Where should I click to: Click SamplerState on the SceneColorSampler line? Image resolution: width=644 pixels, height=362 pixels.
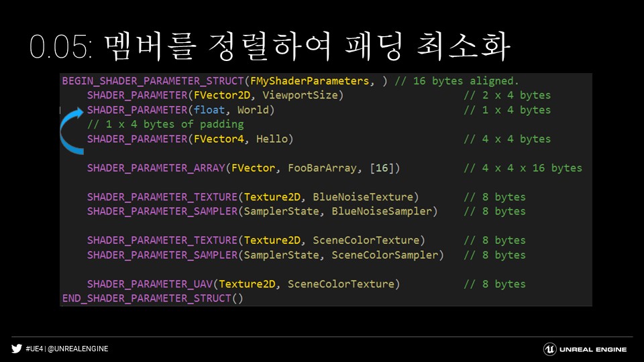[281, 255]
